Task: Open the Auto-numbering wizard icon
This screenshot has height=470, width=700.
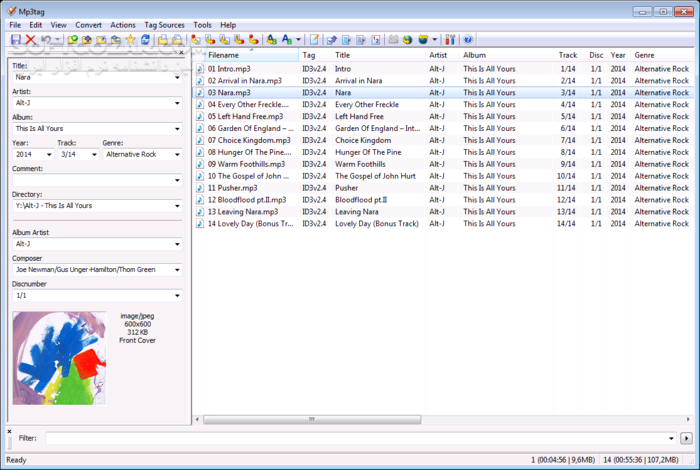Action: tap(375, 40)
